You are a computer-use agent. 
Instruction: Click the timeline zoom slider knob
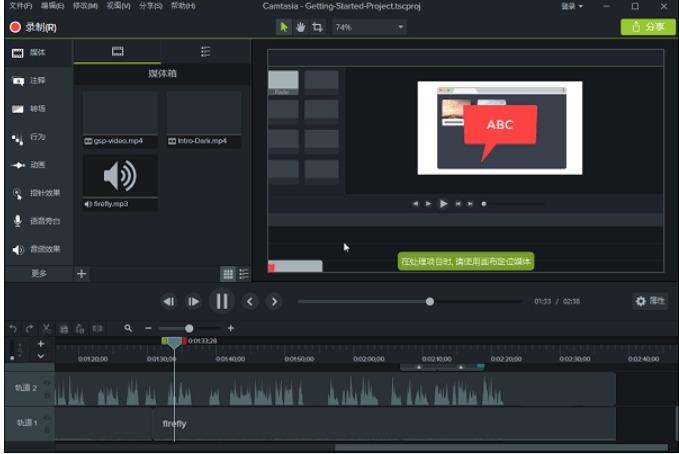pyautogui.click(x=189, y=328)
